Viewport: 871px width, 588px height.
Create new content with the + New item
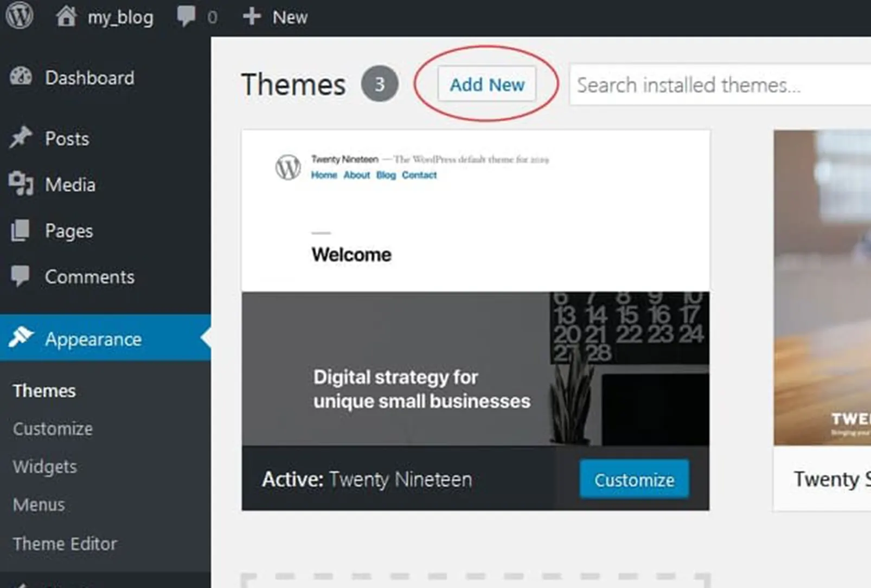[x=274, y=16]
